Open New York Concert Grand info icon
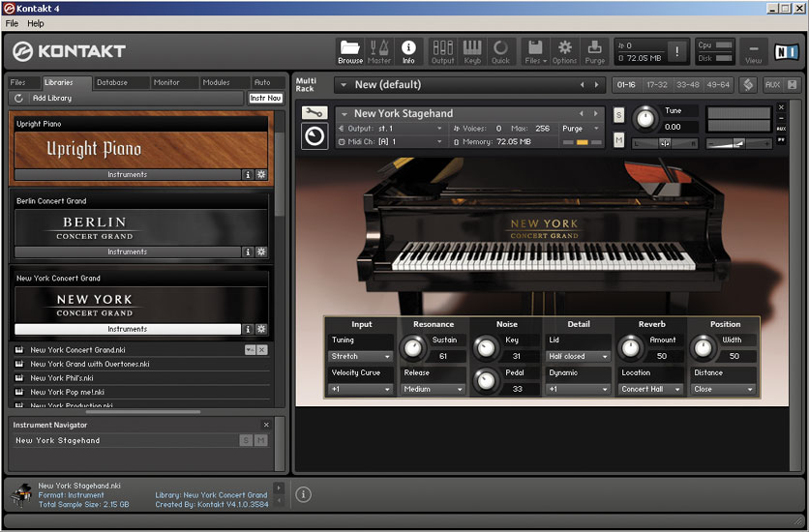The height and width of the screenshot is (532, 809). pos(248,329)
